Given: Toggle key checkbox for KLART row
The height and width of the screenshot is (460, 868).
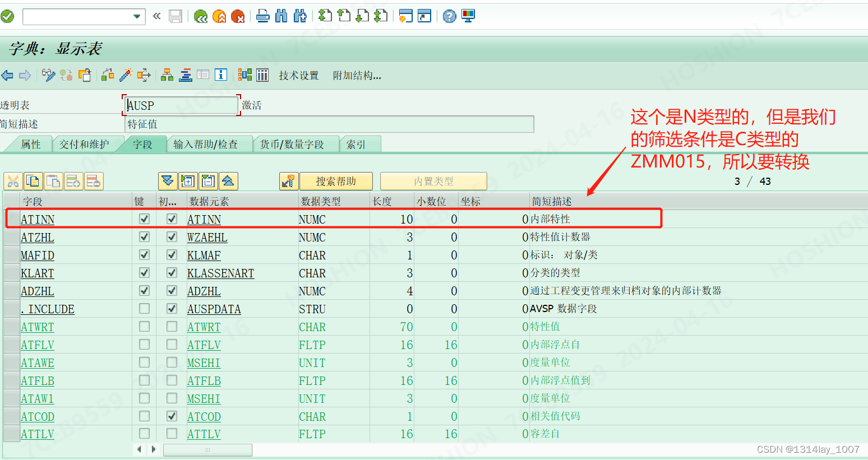Looking at the screenshot, I should coord(144,273).
